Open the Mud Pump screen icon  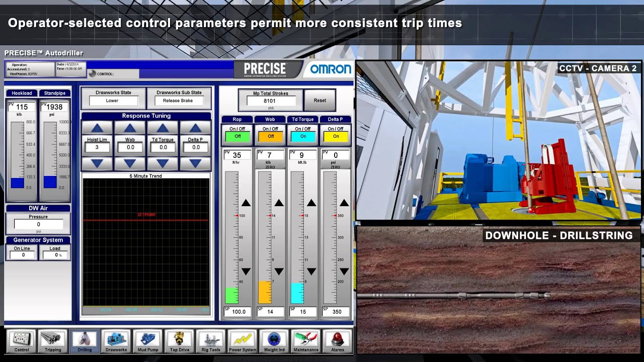(148, 341)
